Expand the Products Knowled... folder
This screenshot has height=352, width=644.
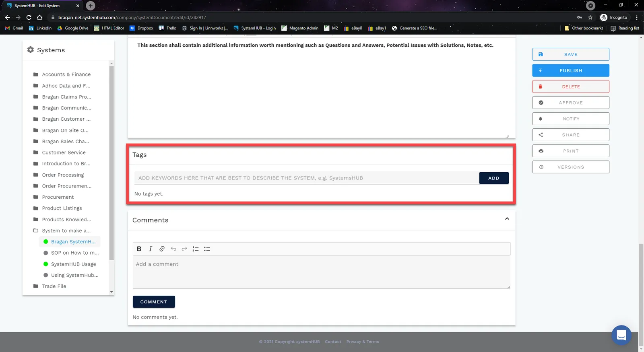[62, 220]
